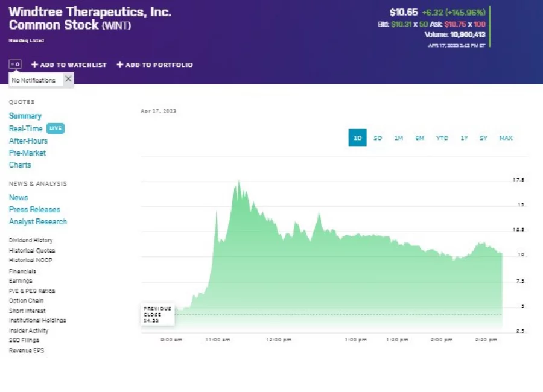Click the LIVE badge next to Real-Time
Viewport: 543px width, 392px height.
[x=55, y=128]
